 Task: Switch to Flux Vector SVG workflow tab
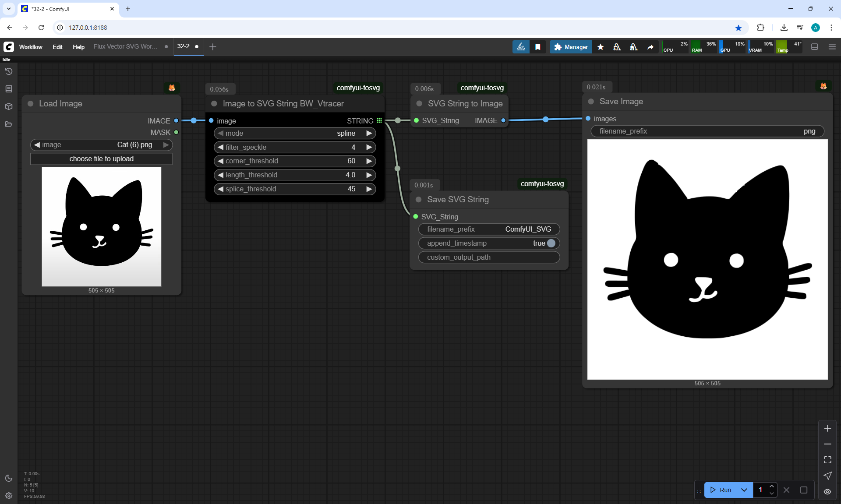click(125, 46)
